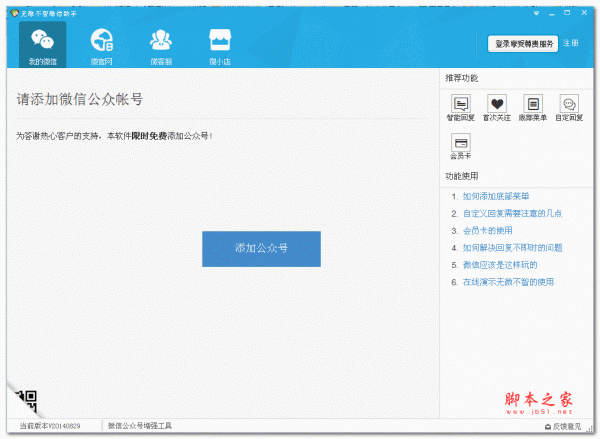Open help link 如何添加底部菜单
Image resolution: width=600 pixels, height=439 pixels.
(496, 196)
